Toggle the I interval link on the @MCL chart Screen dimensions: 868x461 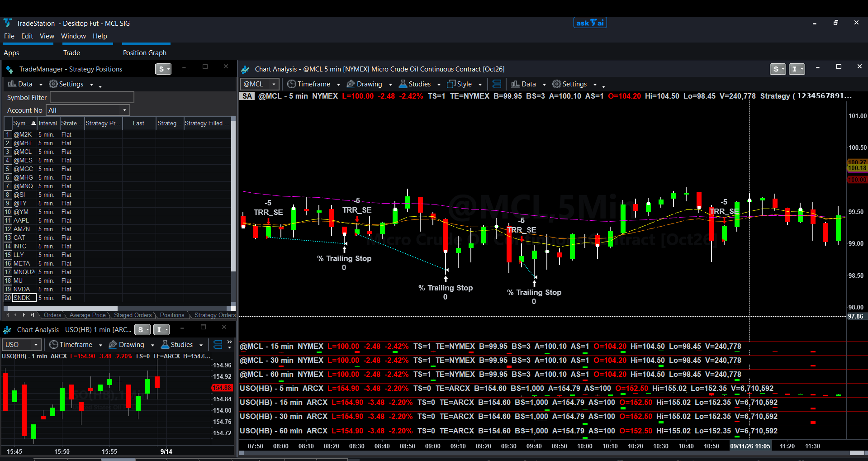797,69
